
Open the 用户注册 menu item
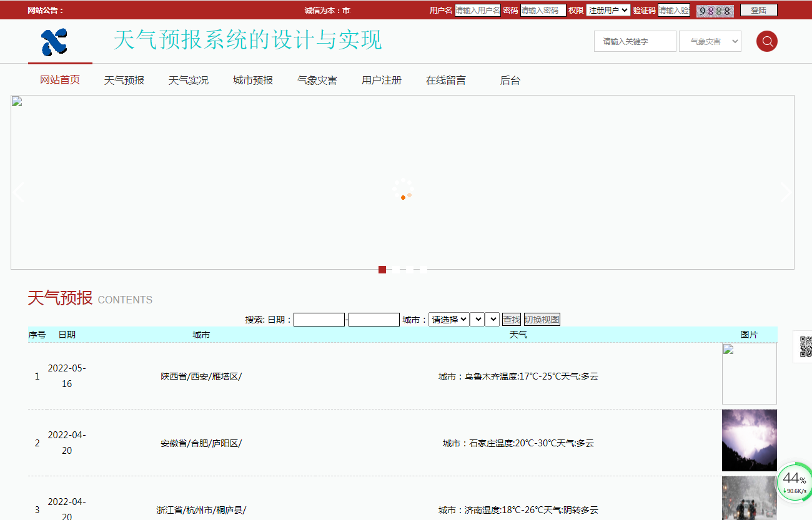tap(381, 81)
